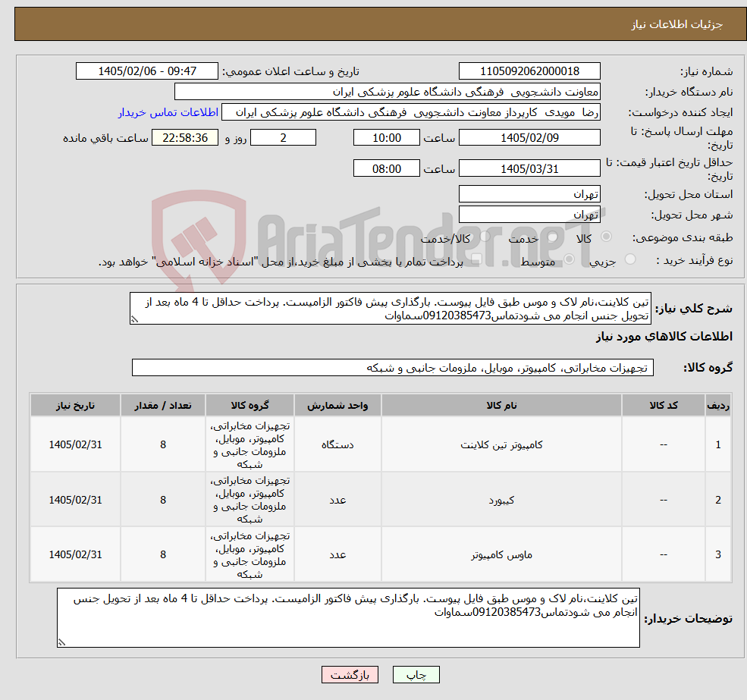Click the ردیف column header

(x=718, y=405)
